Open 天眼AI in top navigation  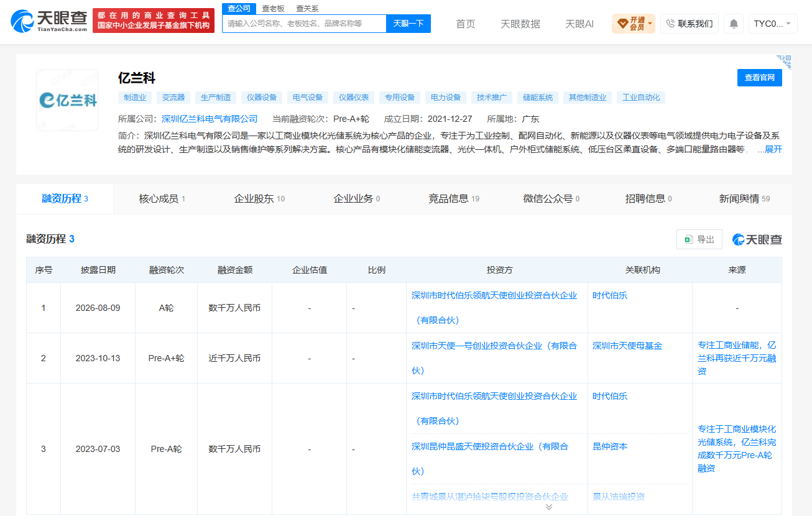tap(579, 24)
